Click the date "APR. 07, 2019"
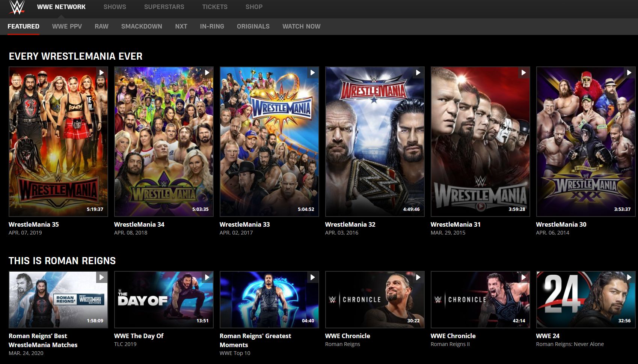Image resolution: width=638 pixels, height=364 pixels. 25,233
